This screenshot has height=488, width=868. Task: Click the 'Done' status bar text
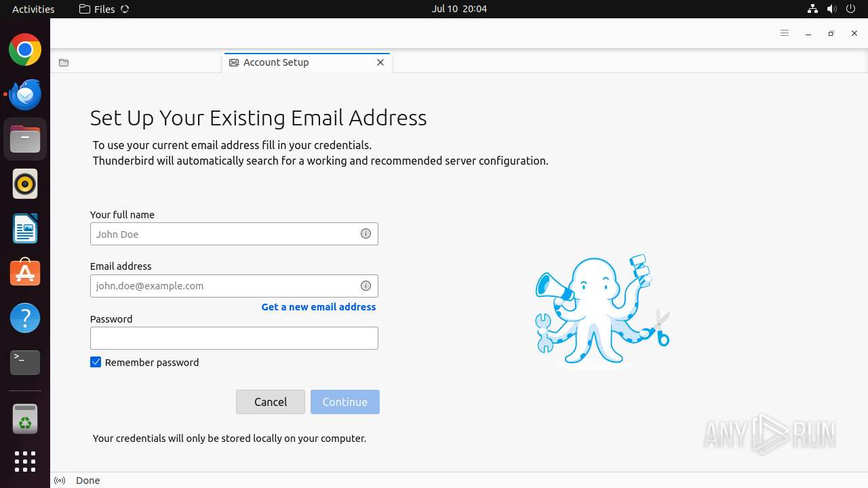(88, 481)
